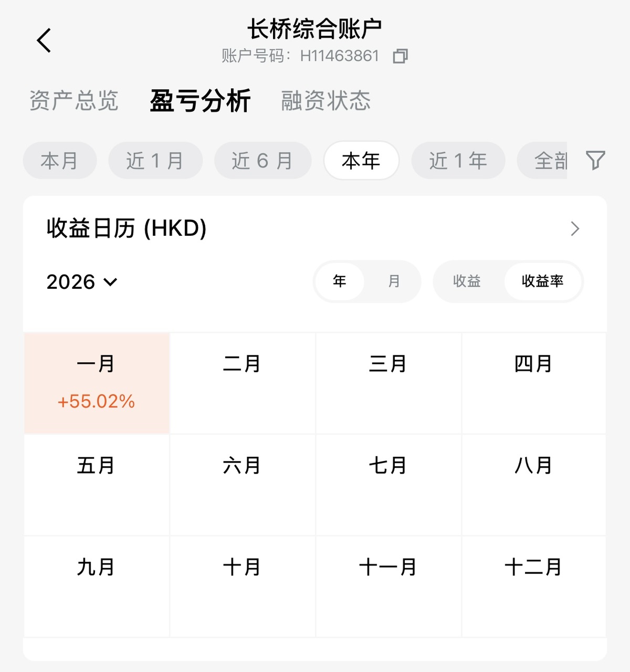Switch to the 资产总览 tab
Image resolution: width=630 pixels, height=672 pixels.
point(74,101)
